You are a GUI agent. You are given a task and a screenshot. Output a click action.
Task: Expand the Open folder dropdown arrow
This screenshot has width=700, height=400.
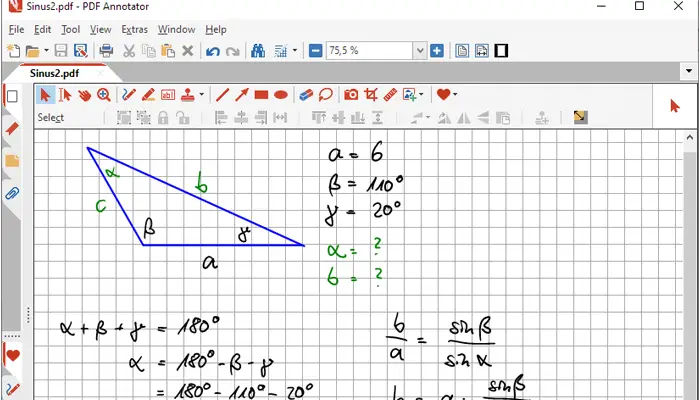click(46, 51)
